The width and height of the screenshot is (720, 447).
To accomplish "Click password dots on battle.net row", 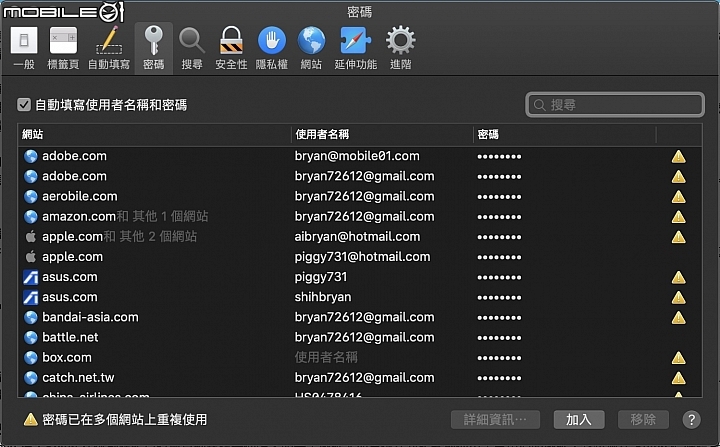I will tap(499, 338).
